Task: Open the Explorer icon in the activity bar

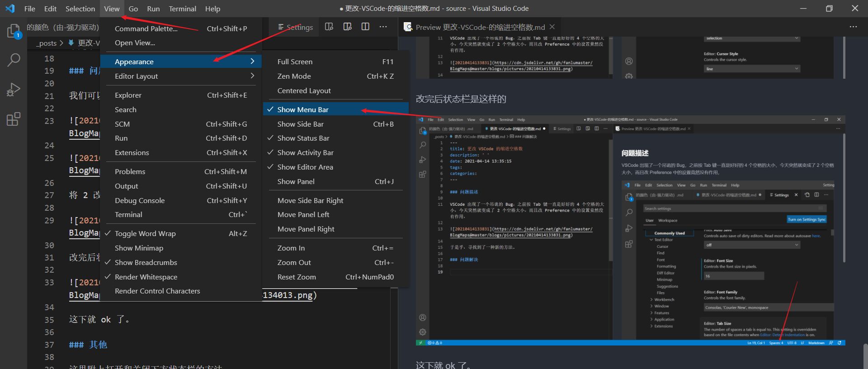Action: pyautogui.click(x=14, y=31)
